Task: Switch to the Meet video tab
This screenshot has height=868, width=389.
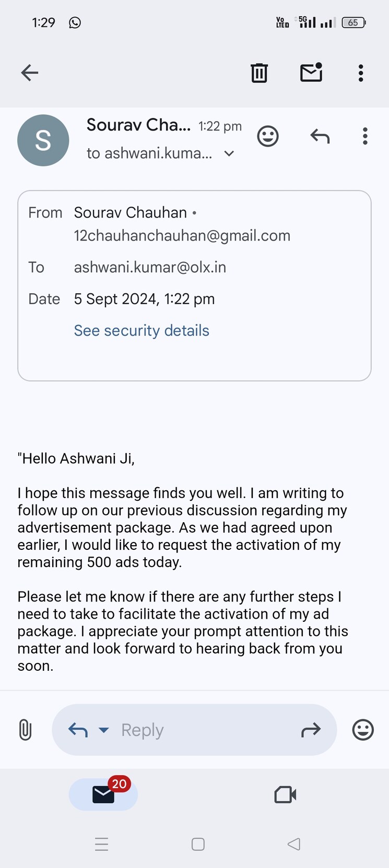Action: 285,794
